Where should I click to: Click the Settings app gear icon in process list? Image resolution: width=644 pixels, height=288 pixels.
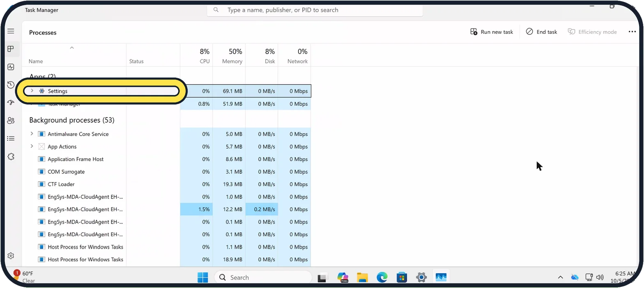point(41,91)
